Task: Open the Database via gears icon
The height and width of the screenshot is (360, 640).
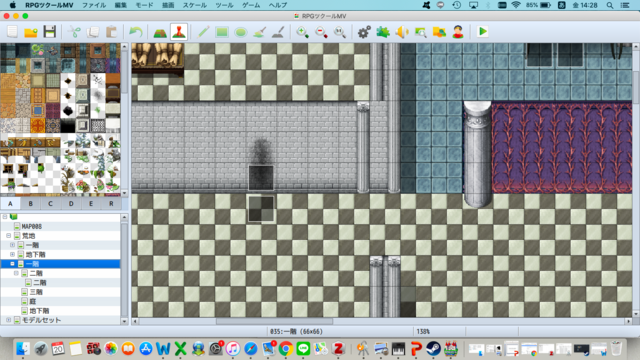Action: [x=364, y=32]
